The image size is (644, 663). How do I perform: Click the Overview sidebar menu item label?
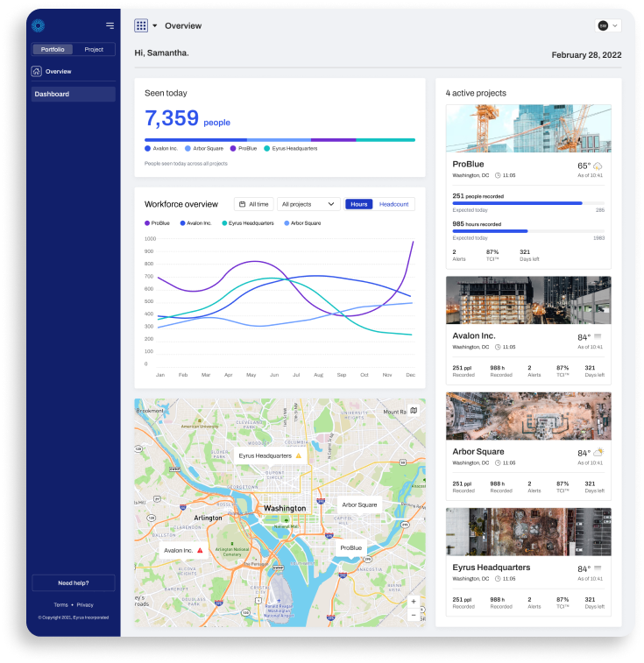[59, 72]
